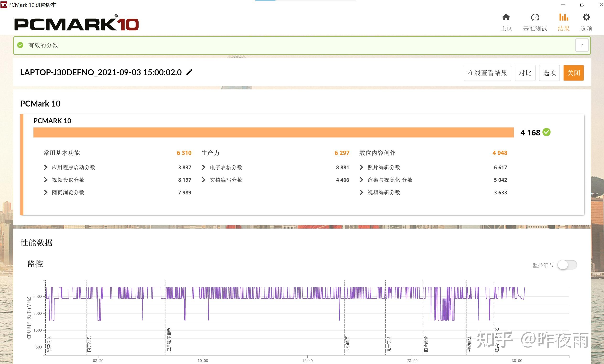This screenshot has width=604, height=364.
Task: Click the 视频编辑 timeline marker
Action: (469, 344)
